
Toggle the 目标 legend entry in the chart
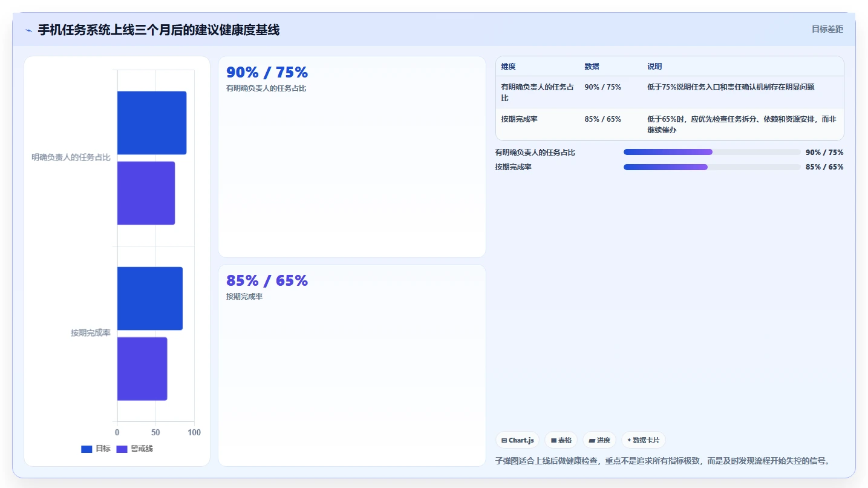pyautogui.click(x=96, y=449)
